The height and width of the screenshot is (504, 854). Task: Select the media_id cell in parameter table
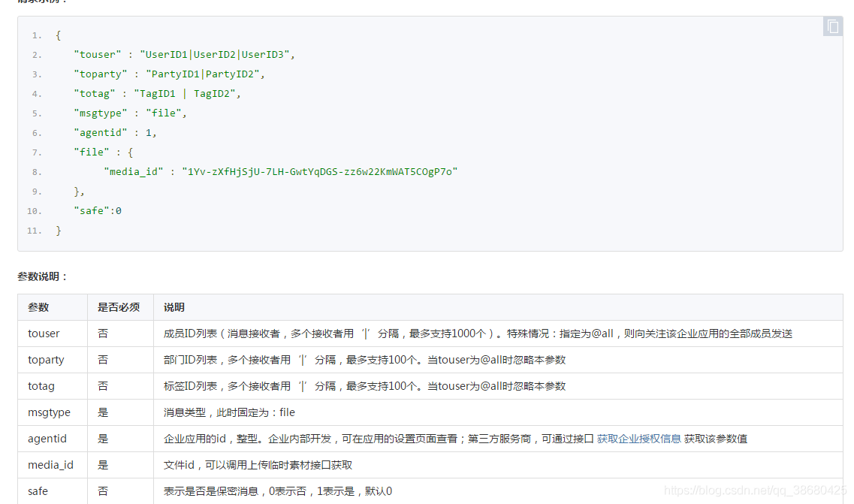[50, 465]
